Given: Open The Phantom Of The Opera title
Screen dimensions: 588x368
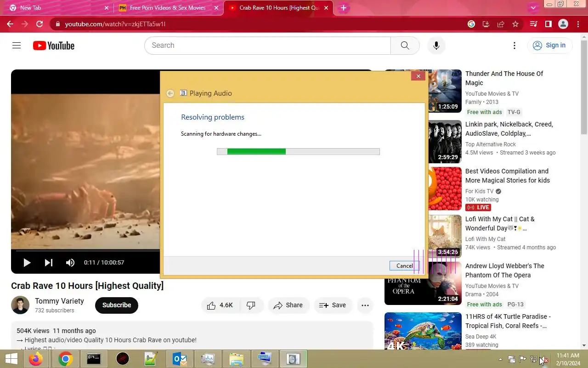Looking at the screenshot, I should [505, 270].
